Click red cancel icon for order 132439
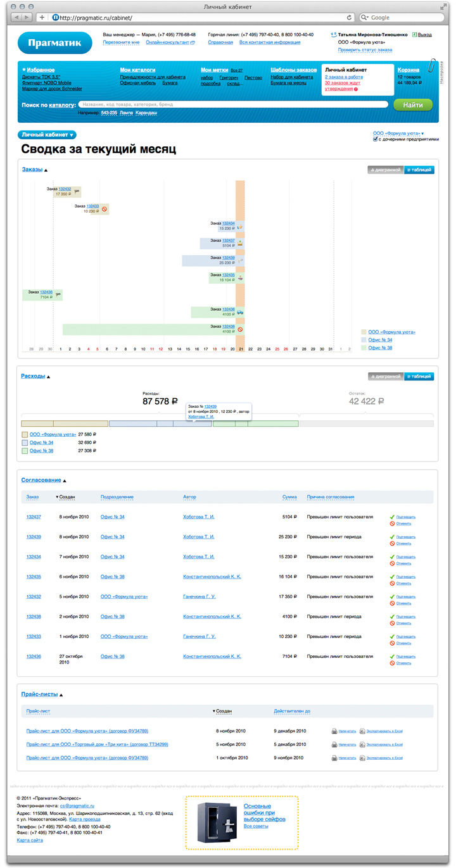Screen dimensions: 456x868 pyautogui.click(x=392, y=543)
